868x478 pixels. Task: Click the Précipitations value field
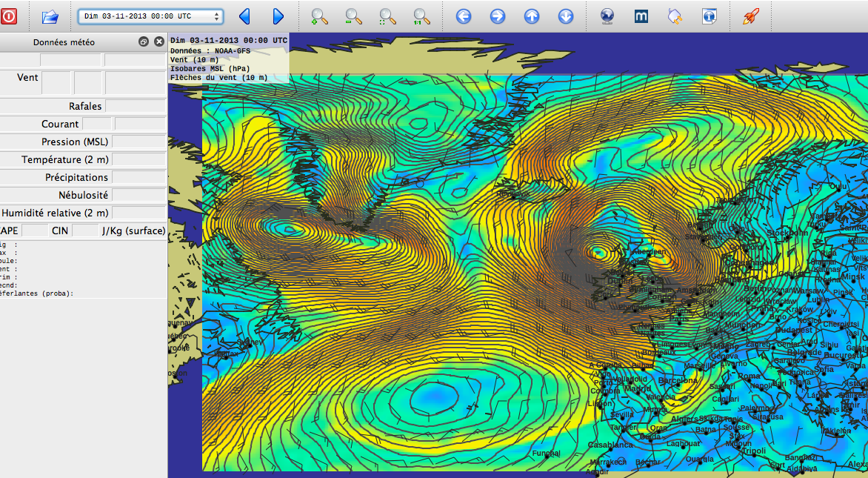click(x=139, y=177)
